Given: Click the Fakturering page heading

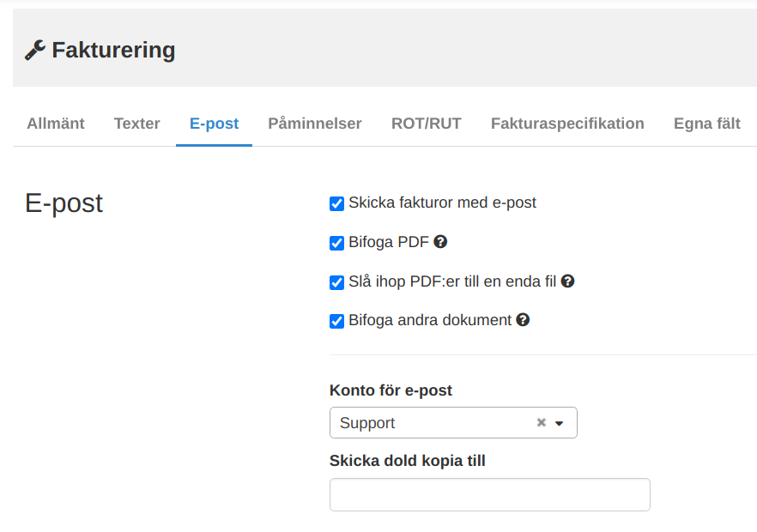Looking at the screenshot, I should [x=113, y=51].
